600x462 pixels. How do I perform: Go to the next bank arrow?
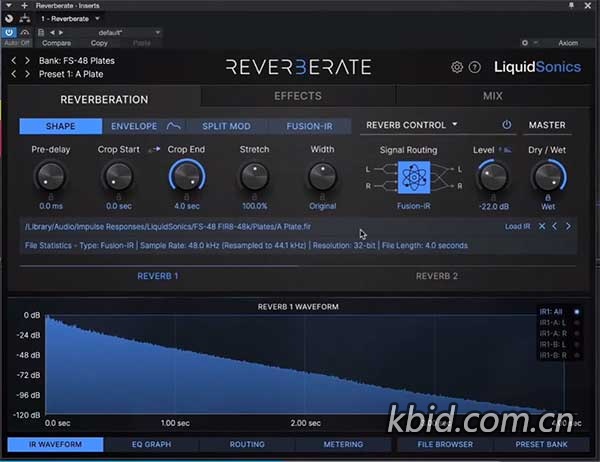(27, 60)
